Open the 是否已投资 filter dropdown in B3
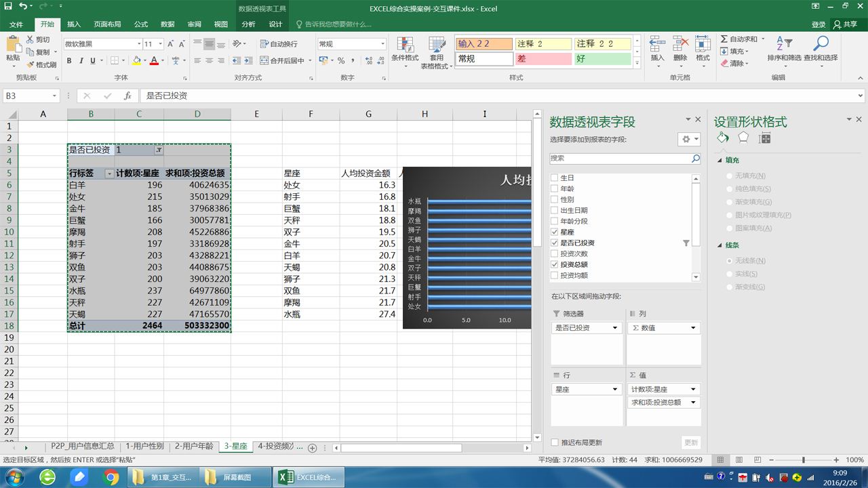Viewport: 868px width, 488px height. [x=158, y=150]
